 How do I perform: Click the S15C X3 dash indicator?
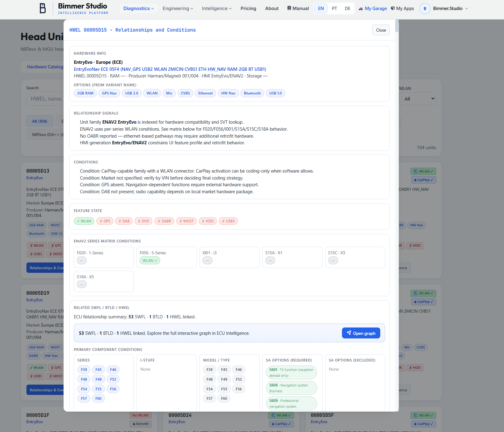pyautogui.click(x=333, y=260)
